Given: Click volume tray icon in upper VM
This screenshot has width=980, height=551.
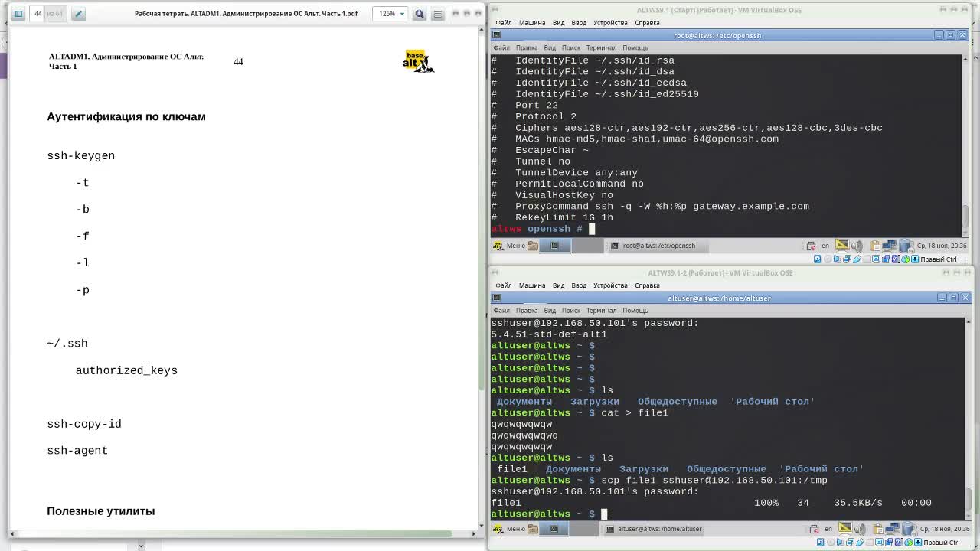Looking at the screenshot, I should [x=857, y=246].
